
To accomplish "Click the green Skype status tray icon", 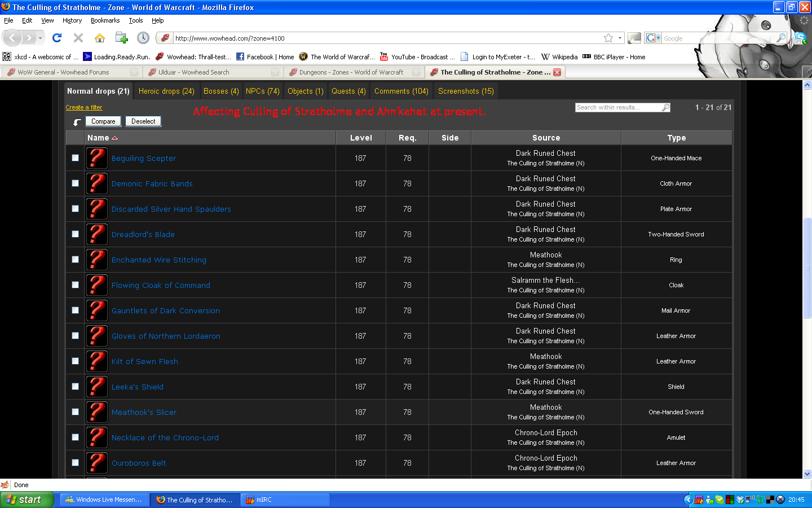I will coord(720,500).
